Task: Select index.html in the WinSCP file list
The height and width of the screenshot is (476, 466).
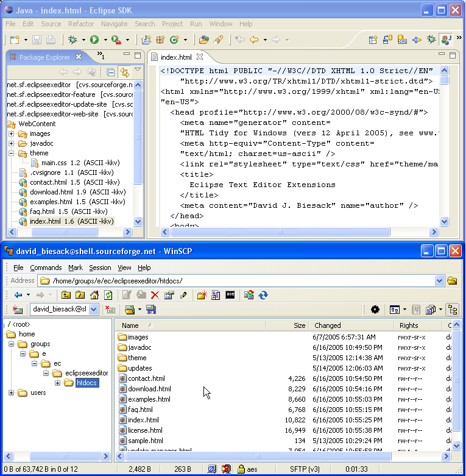Action: (143, 420)
